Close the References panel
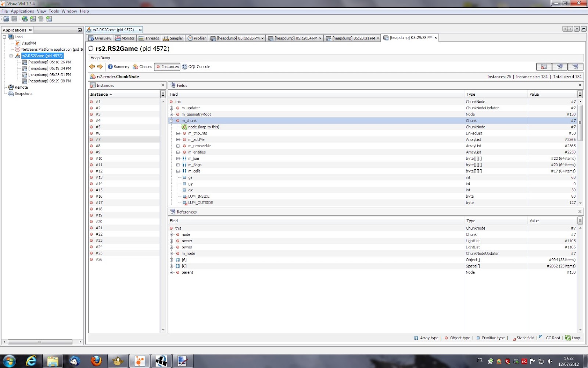This screenshot has height=368, width=588. 580,212
